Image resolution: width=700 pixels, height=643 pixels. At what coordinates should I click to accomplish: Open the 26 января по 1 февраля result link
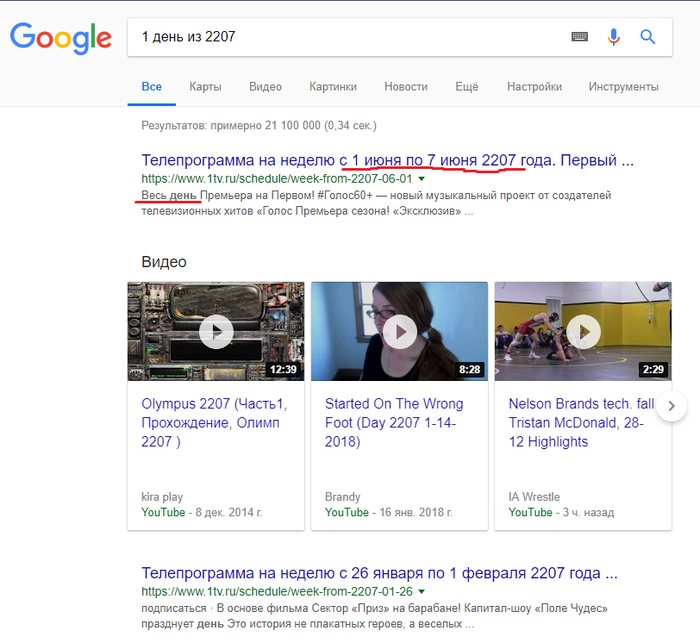[379, 574]
